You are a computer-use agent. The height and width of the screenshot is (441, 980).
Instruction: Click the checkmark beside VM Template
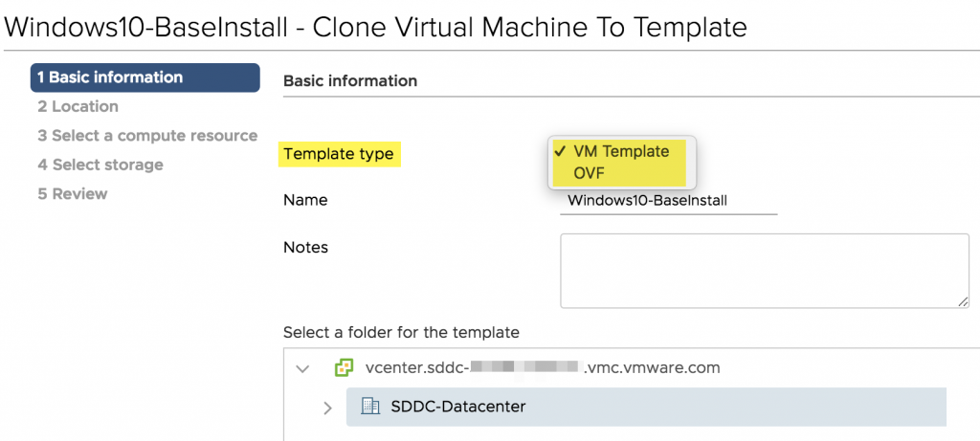pyautogui.click(x=560, y=151)
